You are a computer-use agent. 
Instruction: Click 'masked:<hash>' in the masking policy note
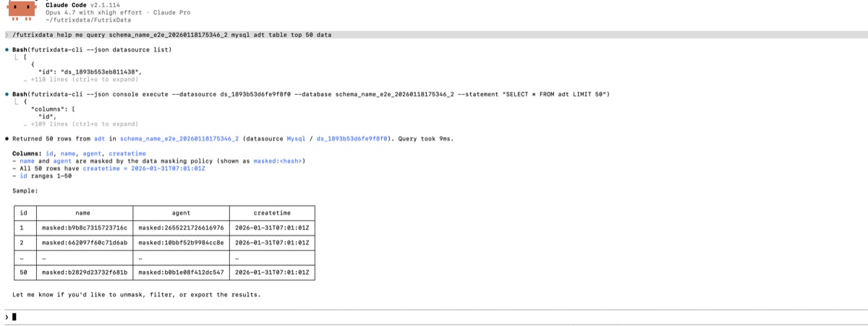point(278,161)
